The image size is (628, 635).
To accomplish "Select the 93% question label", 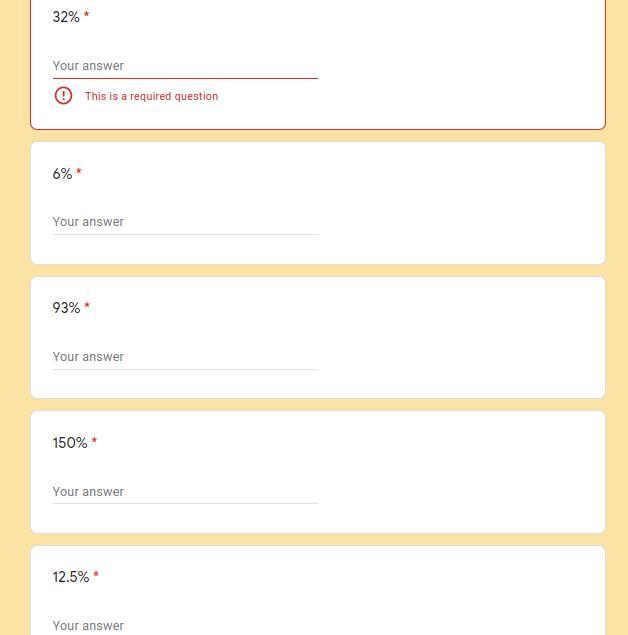I will point(66,308).
